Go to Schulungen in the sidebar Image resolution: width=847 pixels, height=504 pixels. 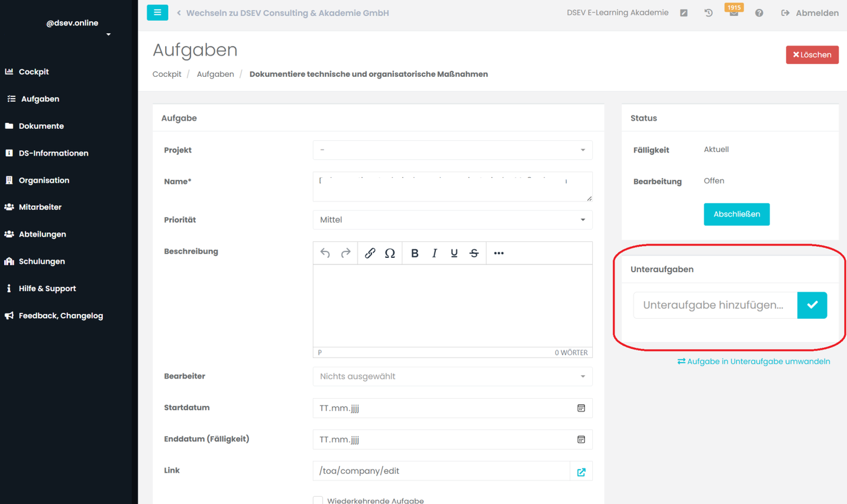pyautogui.click(x=42, y=261)
